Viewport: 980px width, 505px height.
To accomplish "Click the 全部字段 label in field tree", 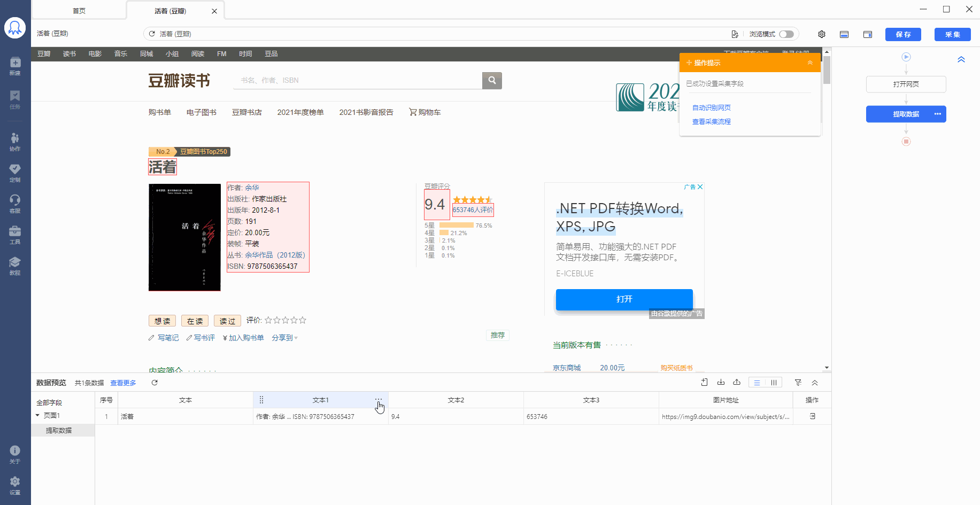I will [49, 403].
